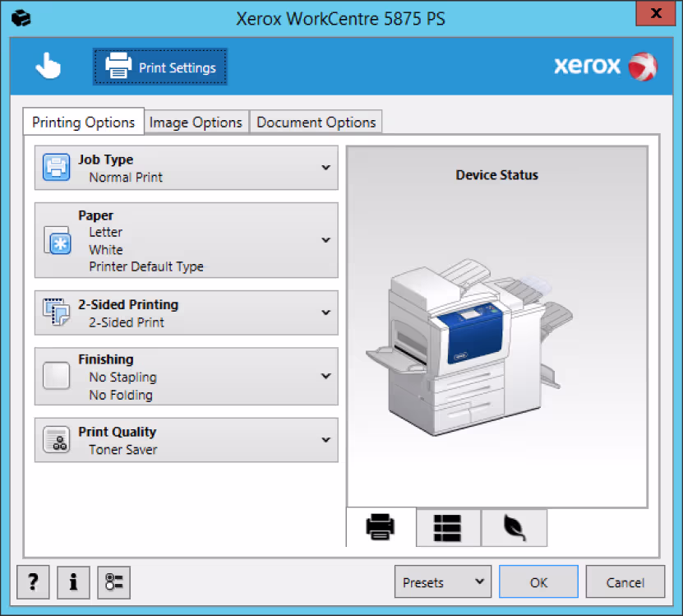Click the printer device image
Viewport: 683px width, 616px height.
(x=469, y=347)
